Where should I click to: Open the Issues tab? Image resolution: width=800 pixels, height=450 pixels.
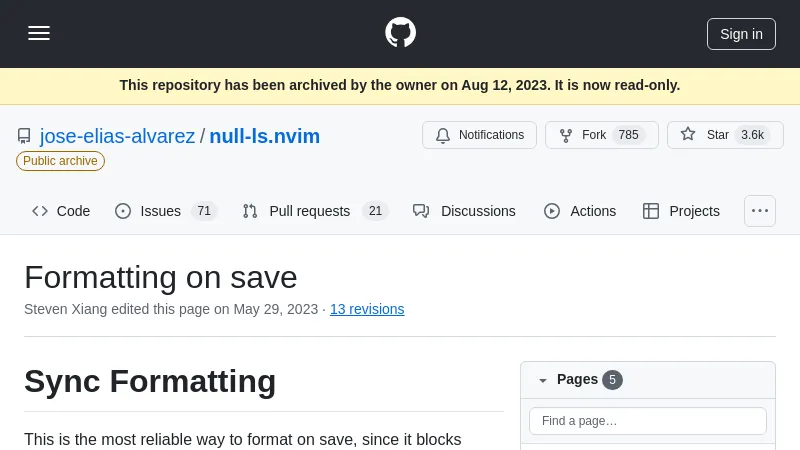(x=160, y=211)
